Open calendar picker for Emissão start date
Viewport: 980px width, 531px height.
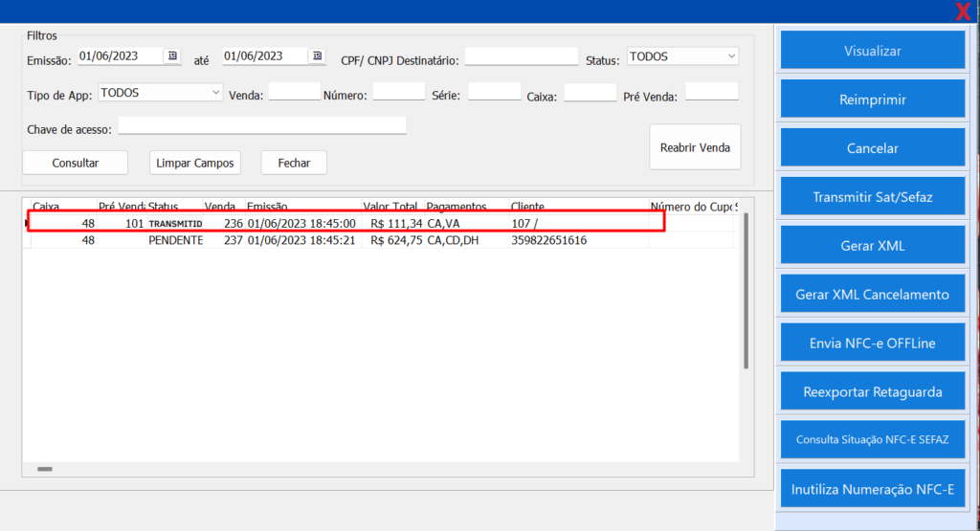tap(172, 56)
